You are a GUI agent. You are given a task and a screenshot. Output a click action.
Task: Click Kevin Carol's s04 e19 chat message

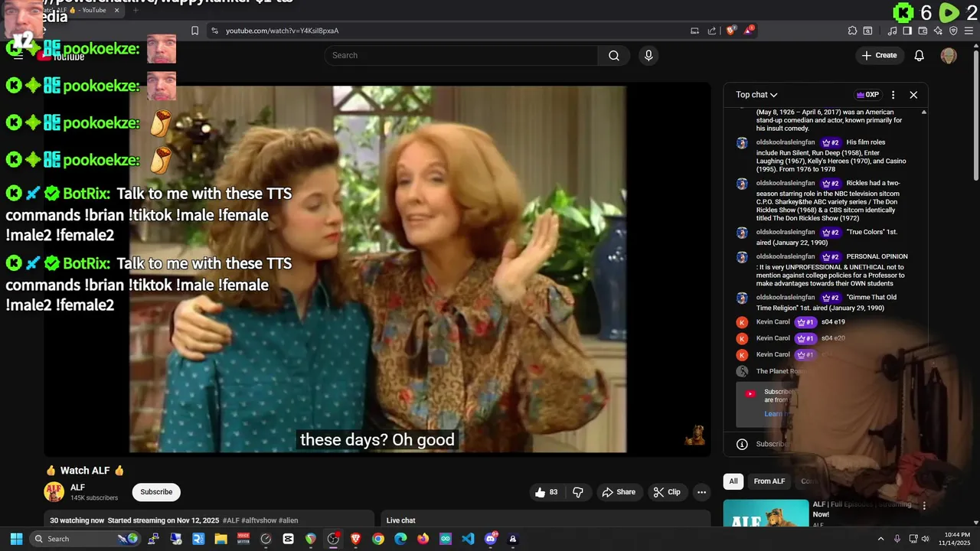833,322
